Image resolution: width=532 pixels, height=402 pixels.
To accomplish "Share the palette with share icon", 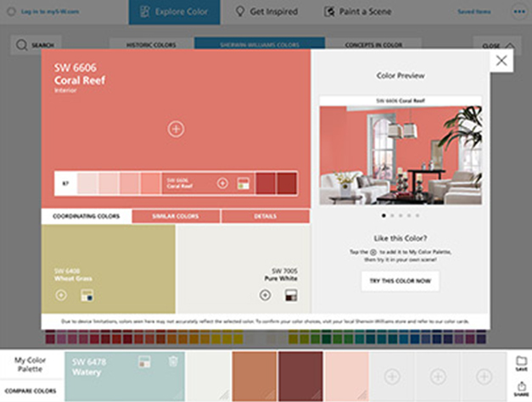I will click(521, 389).
